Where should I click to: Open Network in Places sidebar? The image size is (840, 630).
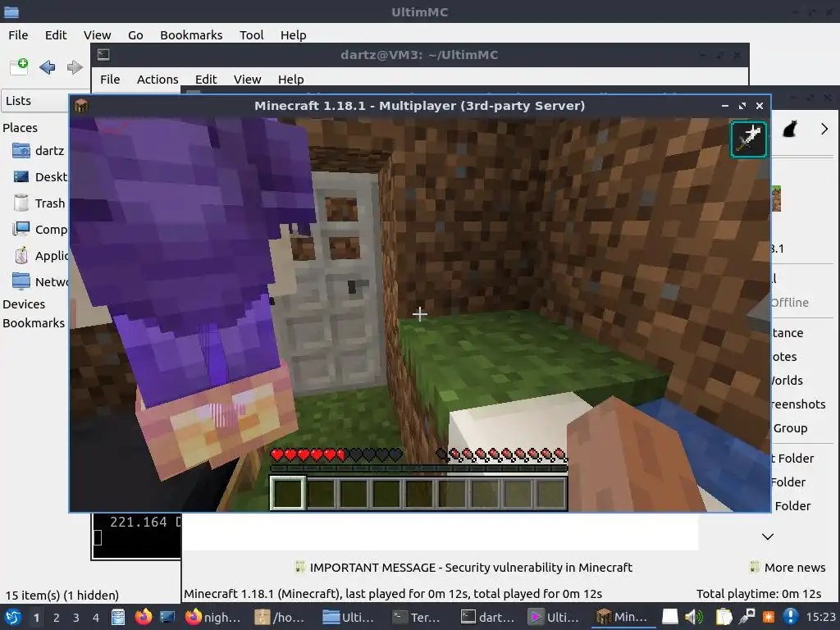[x=40, y=281]
